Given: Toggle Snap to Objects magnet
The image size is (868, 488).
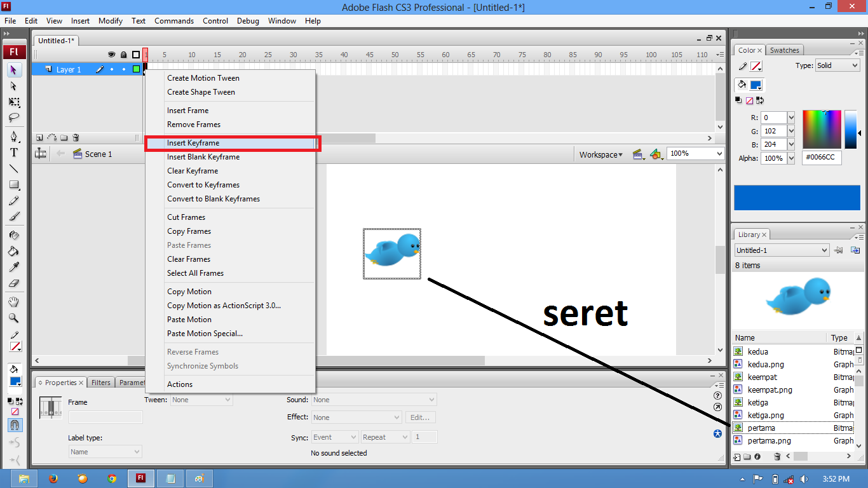Looking at the screenshot, I should click(x=14, y=424).
